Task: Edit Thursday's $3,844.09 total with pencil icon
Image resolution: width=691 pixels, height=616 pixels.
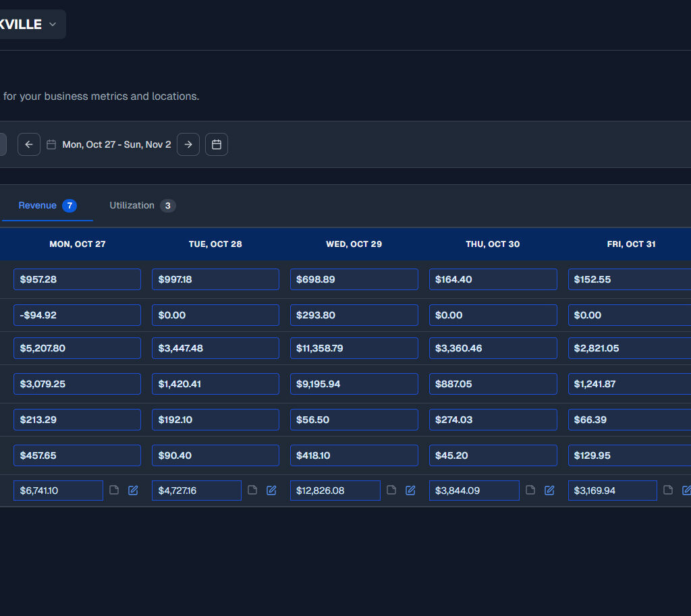Action: [549, 491]
